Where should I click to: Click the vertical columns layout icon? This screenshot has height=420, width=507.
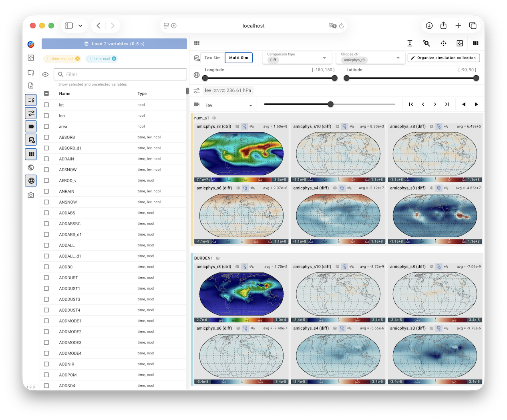point(476,43)
